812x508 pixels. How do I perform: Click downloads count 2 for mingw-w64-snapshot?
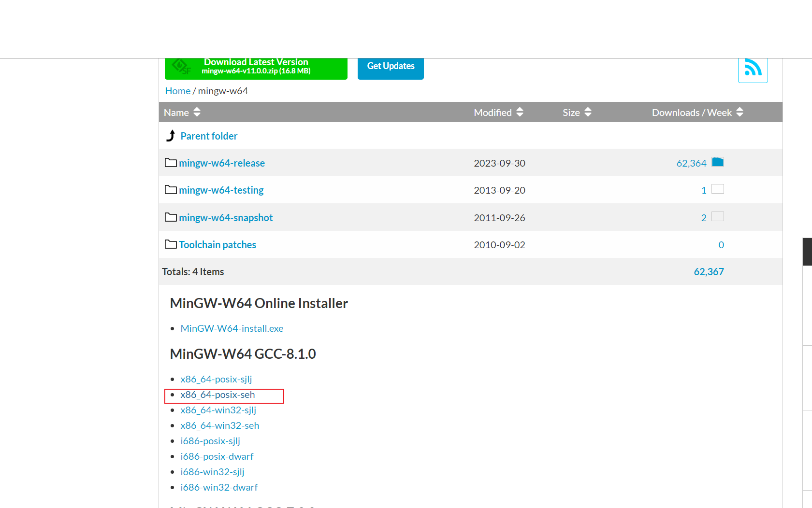tap(704, 218)
